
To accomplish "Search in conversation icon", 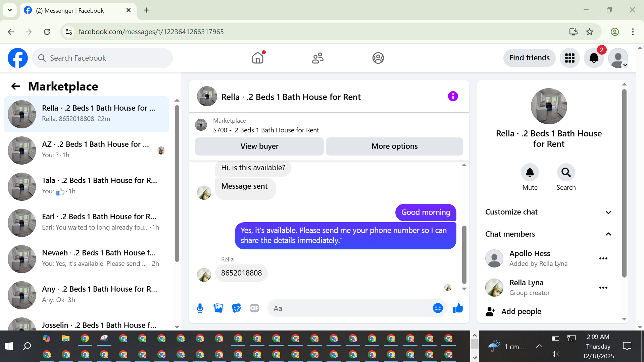I will pos(566,173).
